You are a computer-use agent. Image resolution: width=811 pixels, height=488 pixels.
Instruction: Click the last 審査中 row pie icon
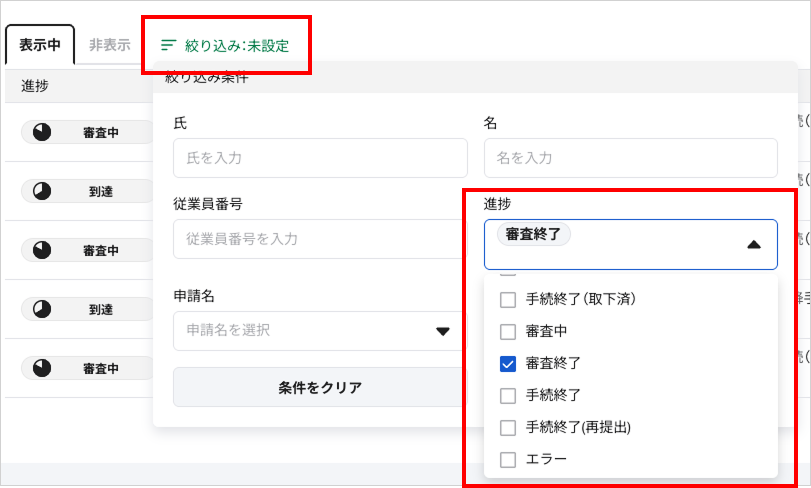[42, 368]
